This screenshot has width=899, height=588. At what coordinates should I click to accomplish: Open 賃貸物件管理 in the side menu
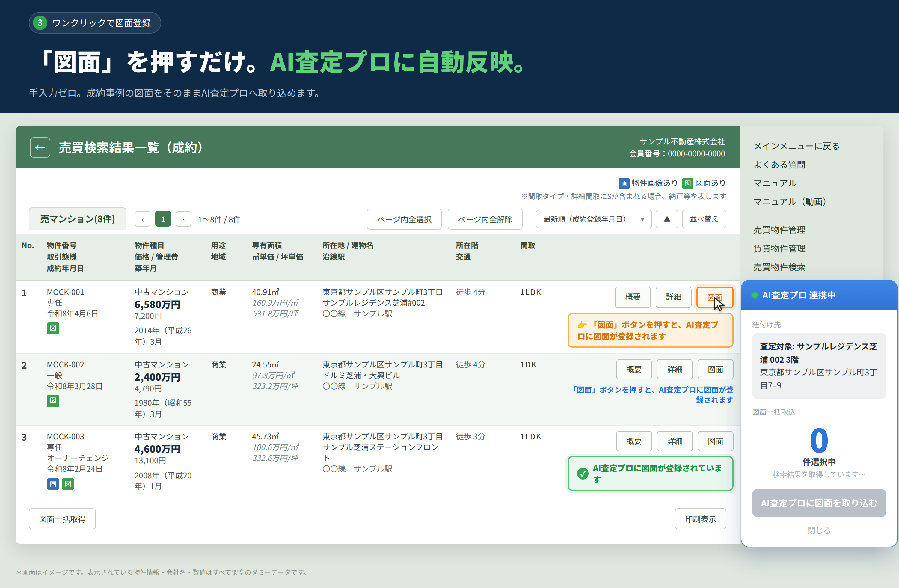click(x=779, y=248)
